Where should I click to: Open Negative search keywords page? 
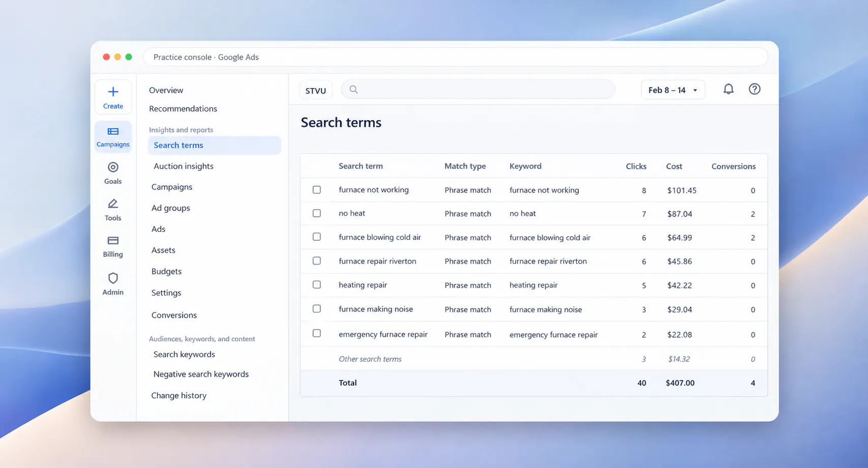201,374
